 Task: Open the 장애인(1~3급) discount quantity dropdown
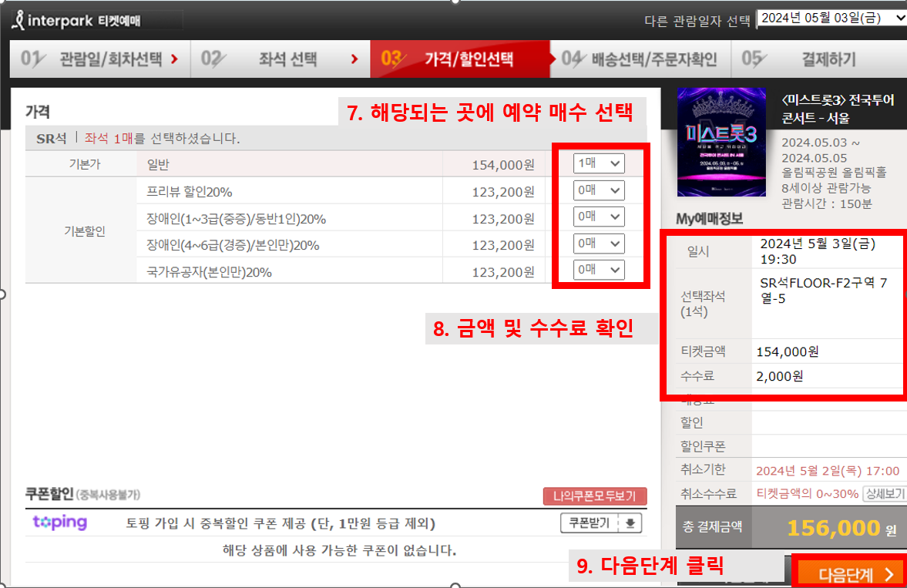[599, 217]
